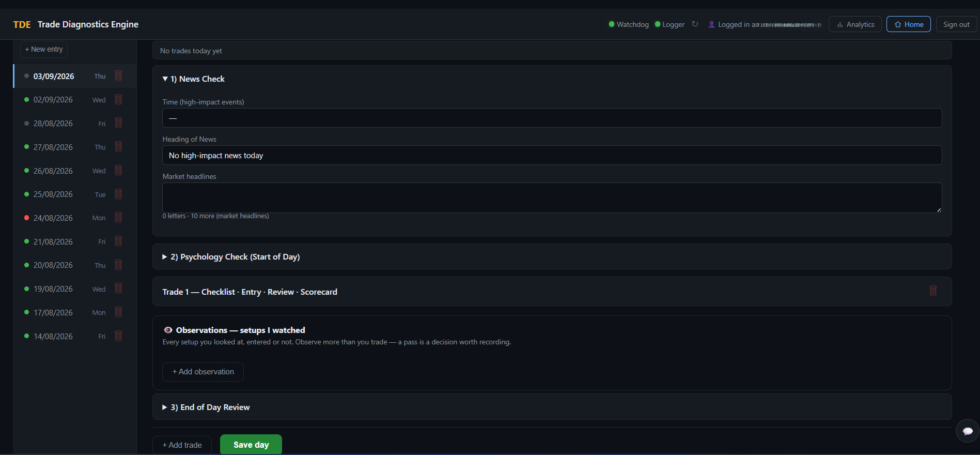The image size is (980, 455).
Task: Click the Watchdog status indicator
Action: point(629,24)
